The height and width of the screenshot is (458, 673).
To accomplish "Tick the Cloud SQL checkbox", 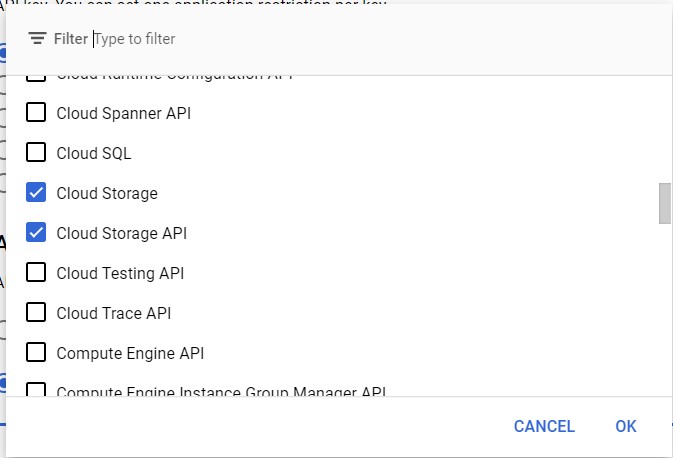I will (36, 153).
